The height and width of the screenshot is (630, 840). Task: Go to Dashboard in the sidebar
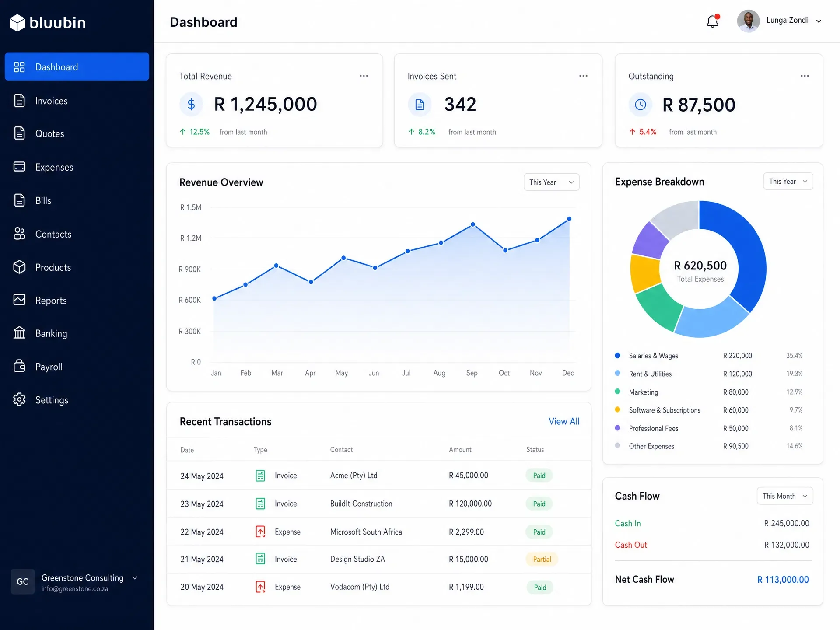77,66
